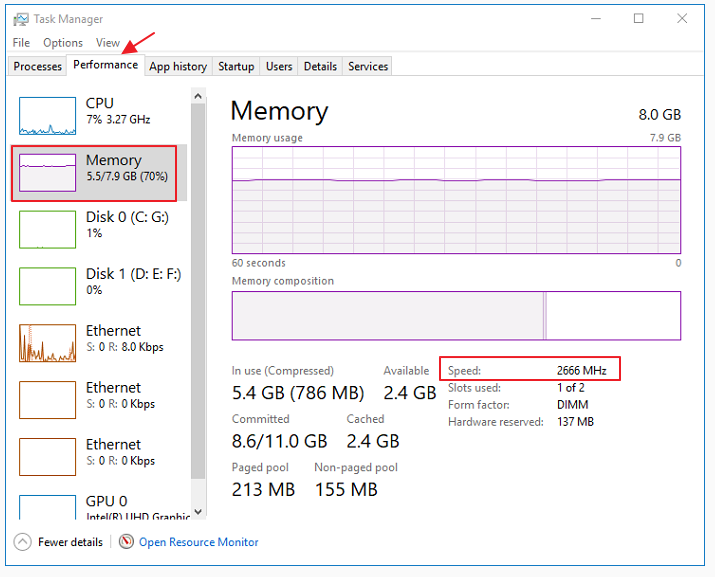This screenshot has height=577, width=715.
Task: Click the '8.0 GB' total memory text
Action: tap(659, 114)
